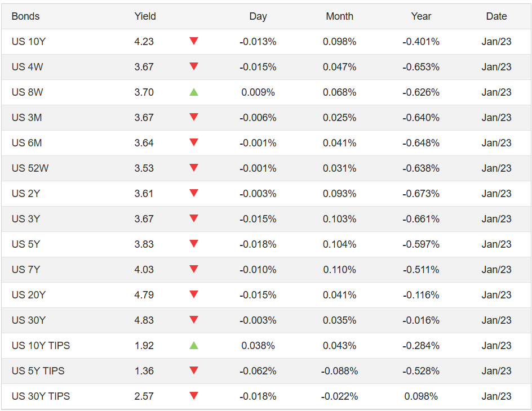Image resolution: width=532 pixels, height=411 pixels.
Task: Click the Bonds column header
Action: coord(25,16)
